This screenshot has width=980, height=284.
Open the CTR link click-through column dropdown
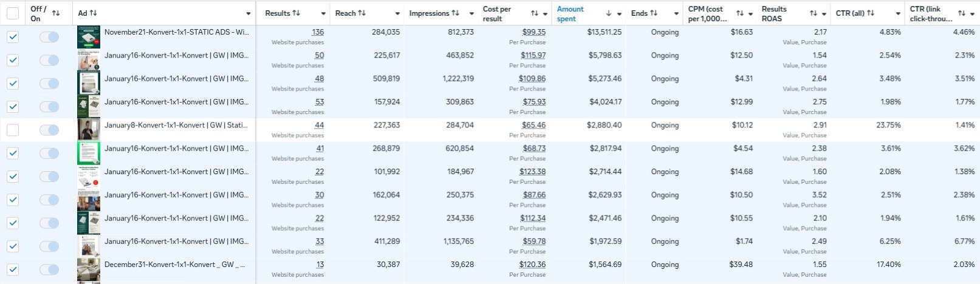[972, 14]
